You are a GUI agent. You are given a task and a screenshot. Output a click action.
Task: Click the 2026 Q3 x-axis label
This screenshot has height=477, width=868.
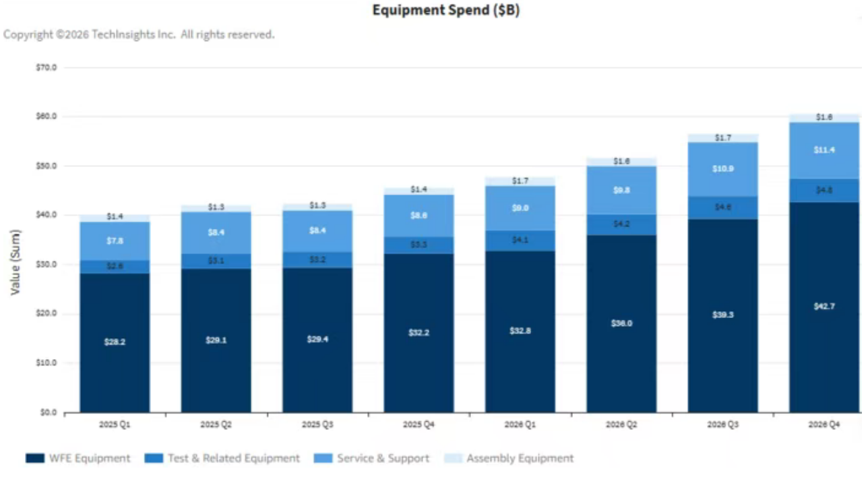[723, 425]
